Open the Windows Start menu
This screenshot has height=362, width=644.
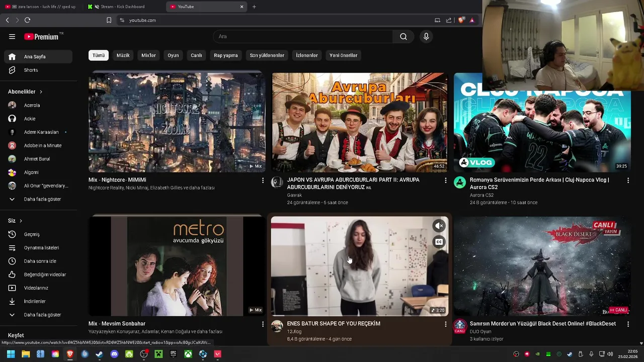[x=11, y=354]
